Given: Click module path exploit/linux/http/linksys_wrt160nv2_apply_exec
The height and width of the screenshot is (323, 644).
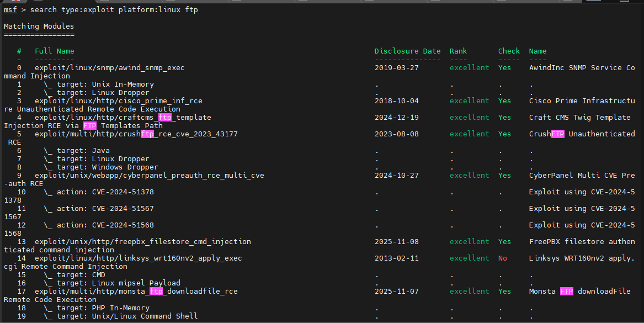Looking at the screenshot, I should 139,258.
